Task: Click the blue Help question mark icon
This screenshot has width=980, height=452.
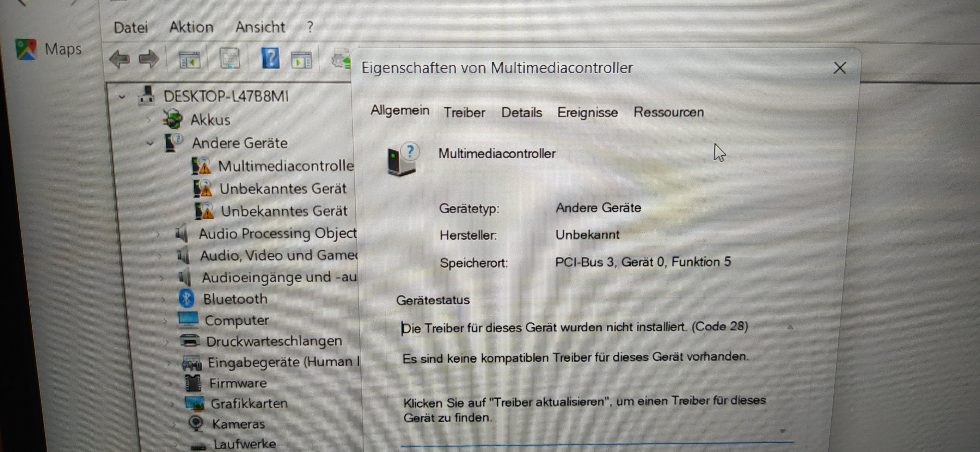Action: pos(271,58)
